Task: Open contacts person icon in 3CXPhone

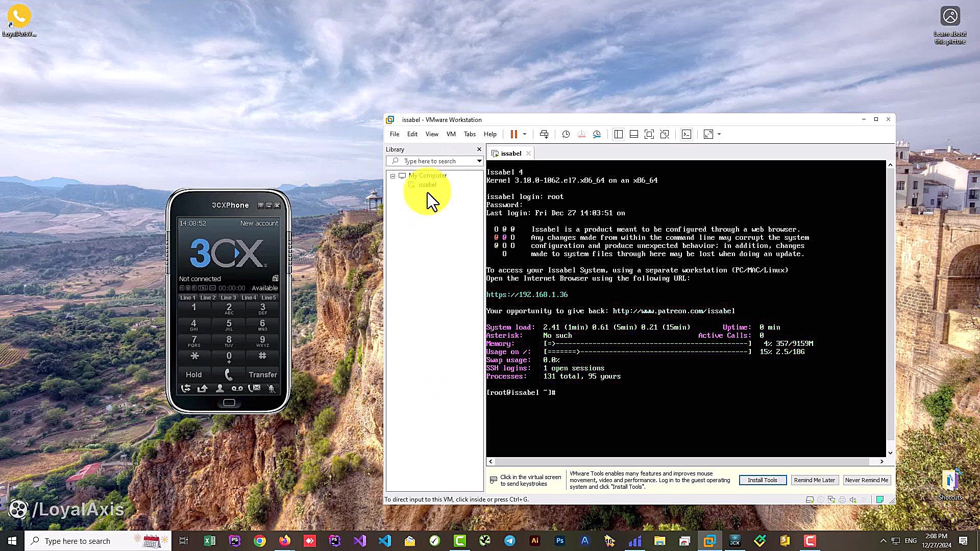Action: coord(220,388)
